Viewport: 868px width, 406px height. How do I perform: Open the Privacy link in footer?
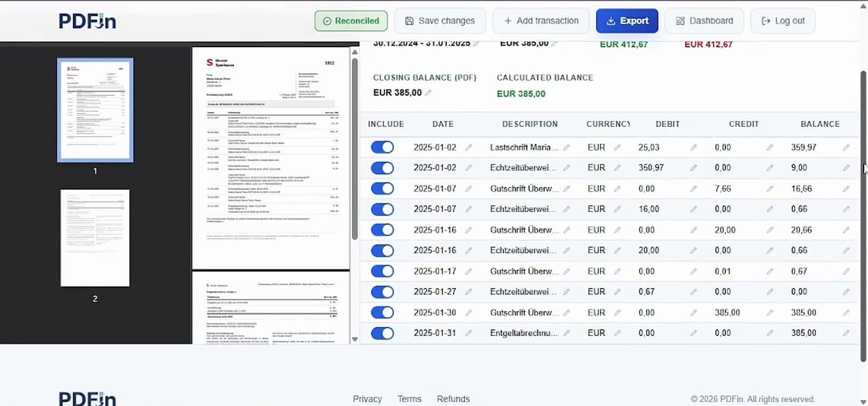367,399
